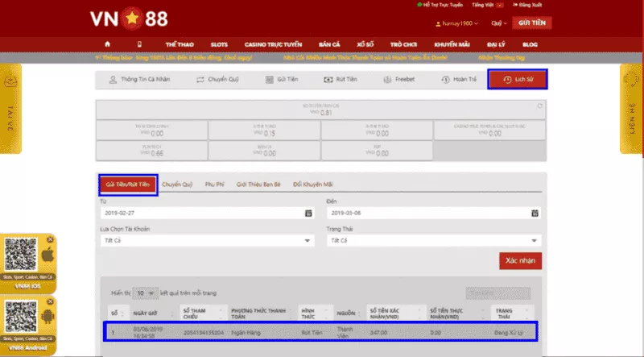
Task: Sort table by the NGÀY GIỜ column
Action: click(154, 313)
